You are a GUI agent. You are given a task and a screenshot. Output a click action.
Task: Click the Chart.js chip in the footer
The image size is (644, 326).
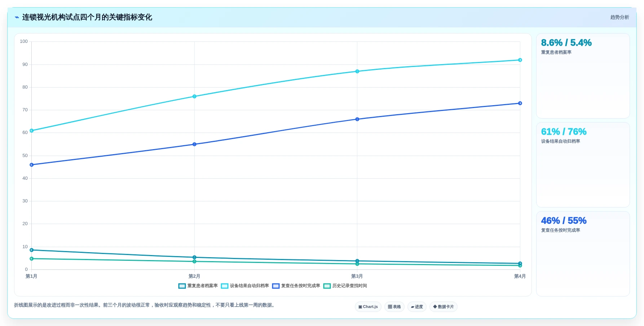(x=368, y=307)
